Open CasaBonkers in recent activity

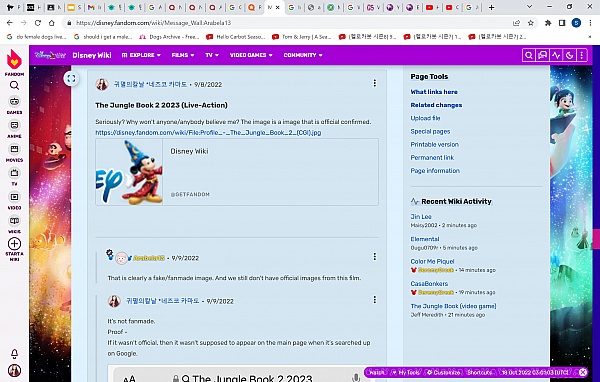[429, 284]
